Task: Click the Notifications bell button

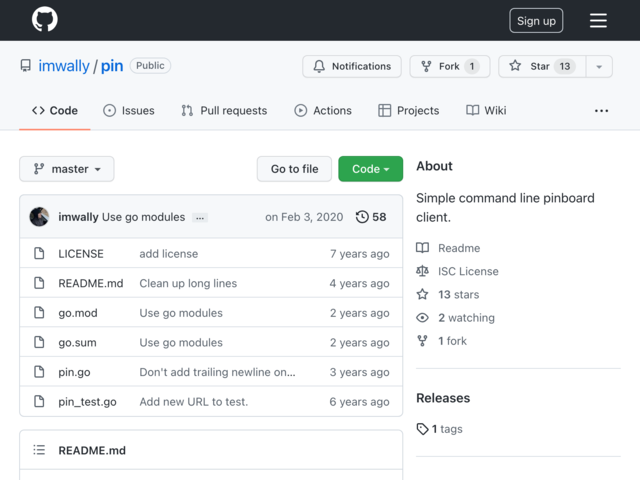Action: tap(352, 66)
